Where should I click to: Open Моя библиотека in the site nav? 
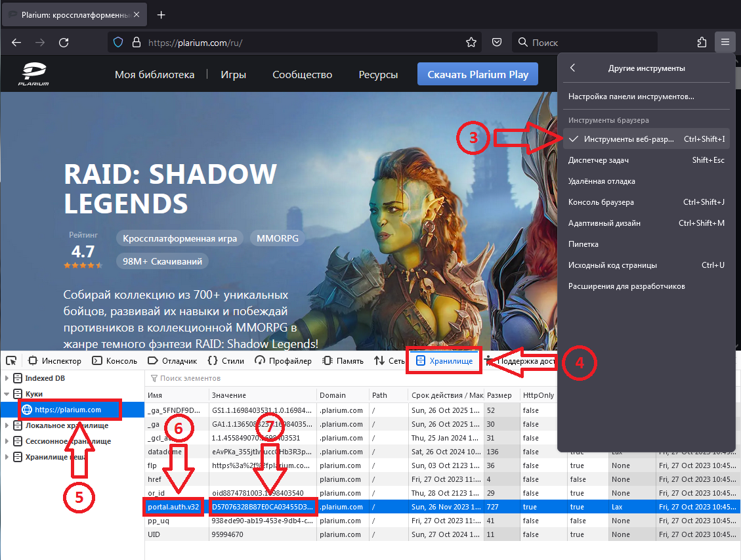[x=154, y=75]
